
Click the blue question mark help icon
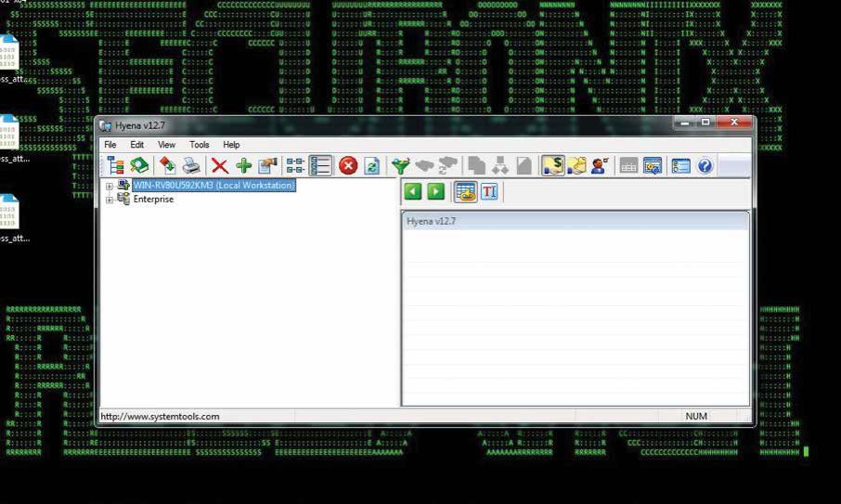[705, 166]
